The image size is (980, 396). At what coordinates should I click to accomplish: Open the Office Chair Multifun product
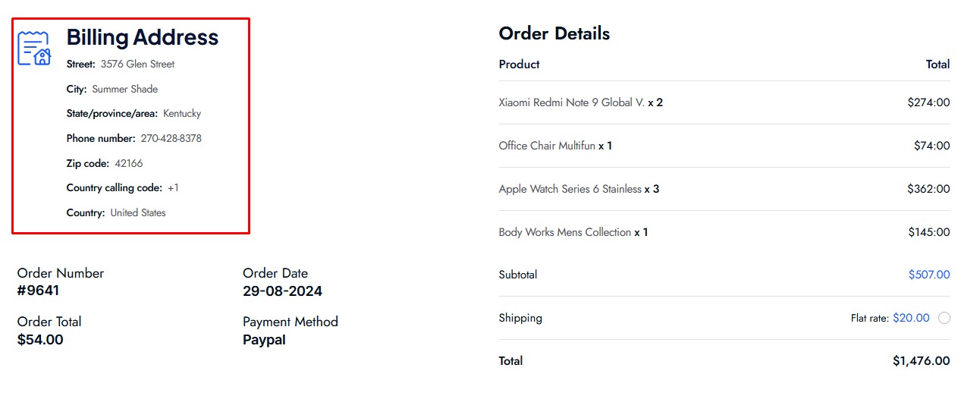tap(547, 146)
